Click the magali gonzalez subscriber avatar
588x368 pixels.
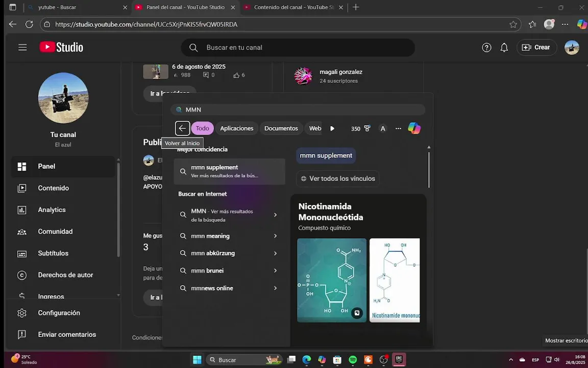point(303,76)
